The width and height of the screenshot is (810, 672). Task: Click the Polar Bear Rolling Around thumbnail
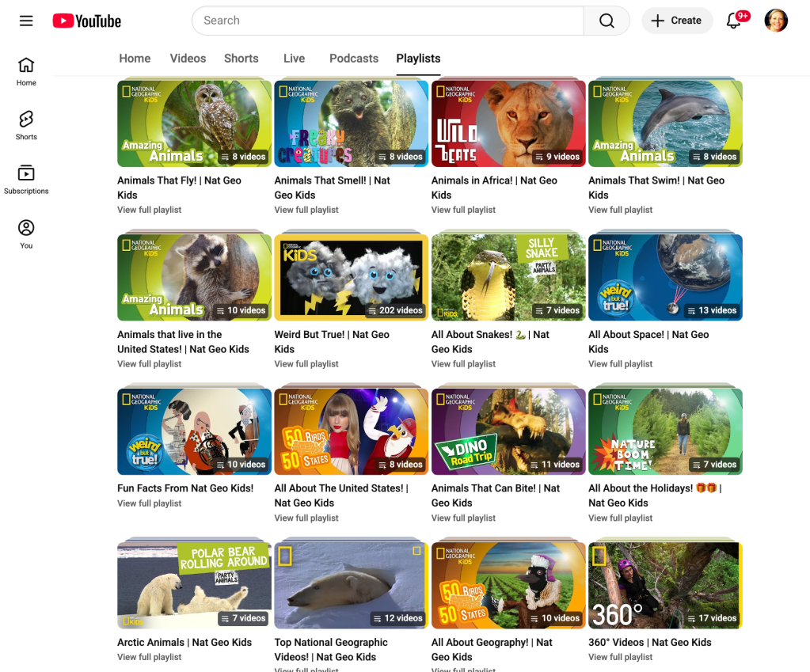(x=194, y=585)
